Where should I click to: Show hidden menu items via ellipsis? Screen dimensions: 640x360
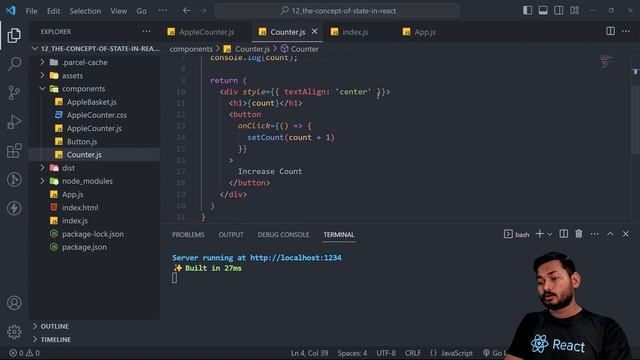tap(162, 11)
